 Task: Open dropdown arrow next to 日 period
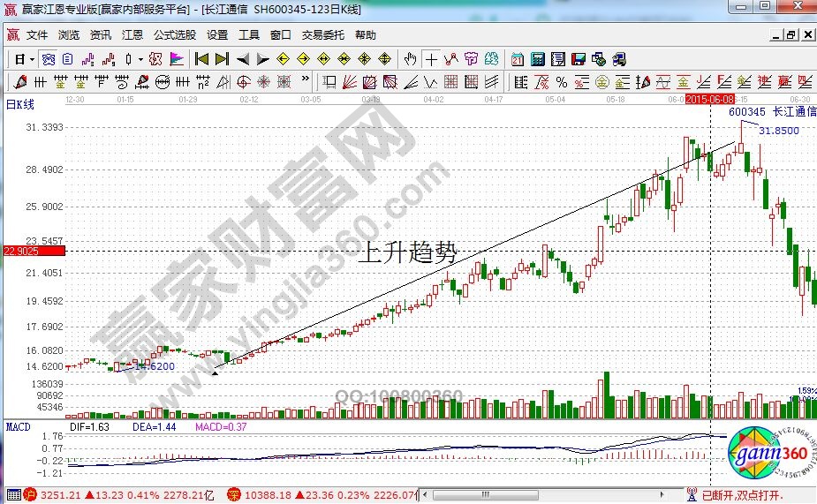tap(32, 59)
